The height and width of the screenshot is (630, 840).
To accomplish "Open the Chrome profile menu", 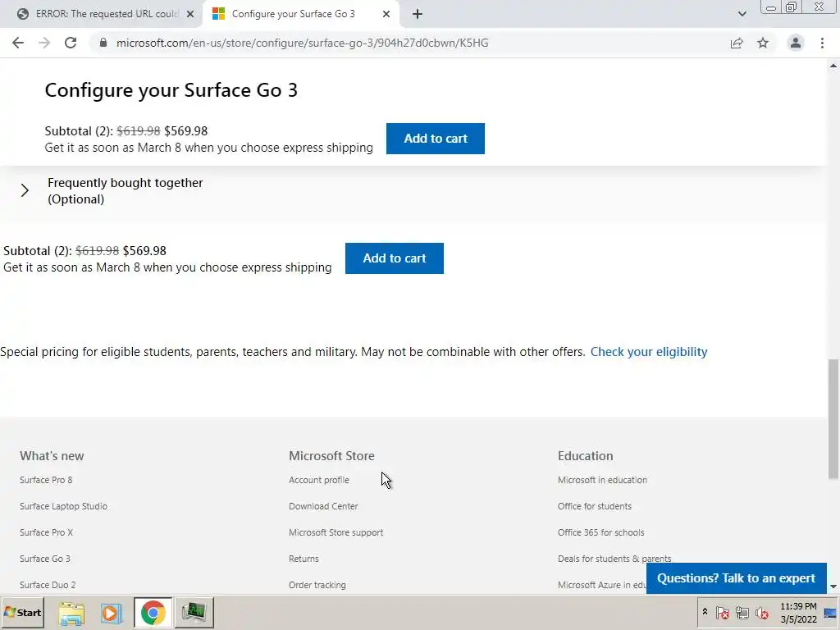I will 796,43.
